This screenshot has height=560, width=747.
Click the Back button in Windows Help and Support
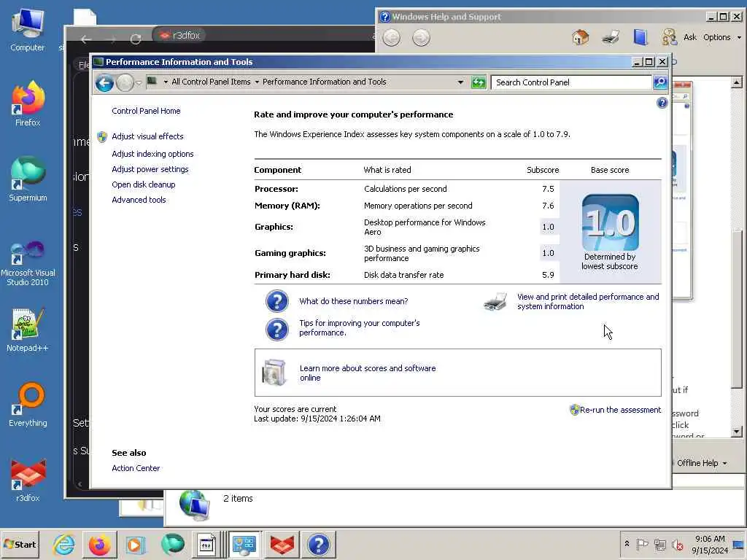coord(392,38)
